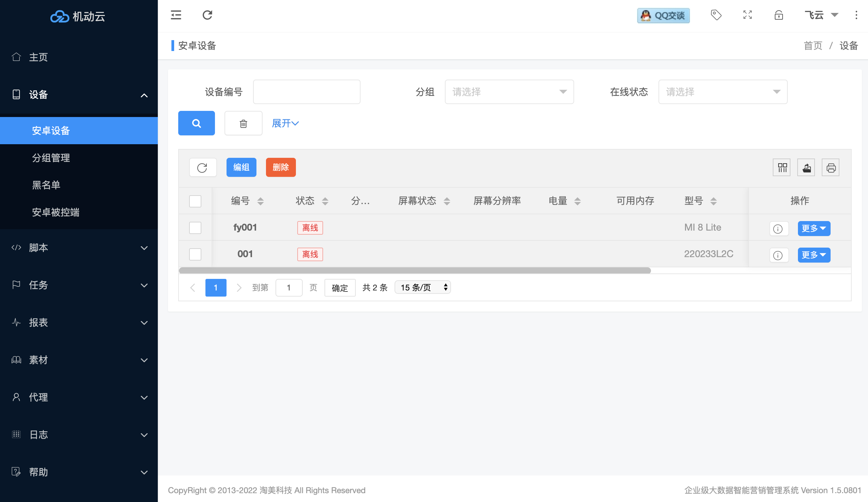868x502 pixels.
Task: Click the MI 8 Lite model cell
Action: 702,228
